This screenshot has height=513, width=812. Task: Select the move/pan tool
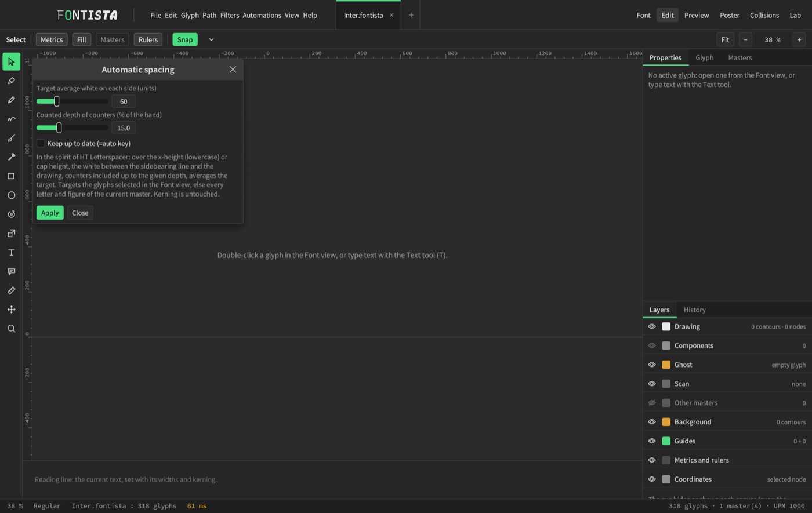tap(11, 310)
